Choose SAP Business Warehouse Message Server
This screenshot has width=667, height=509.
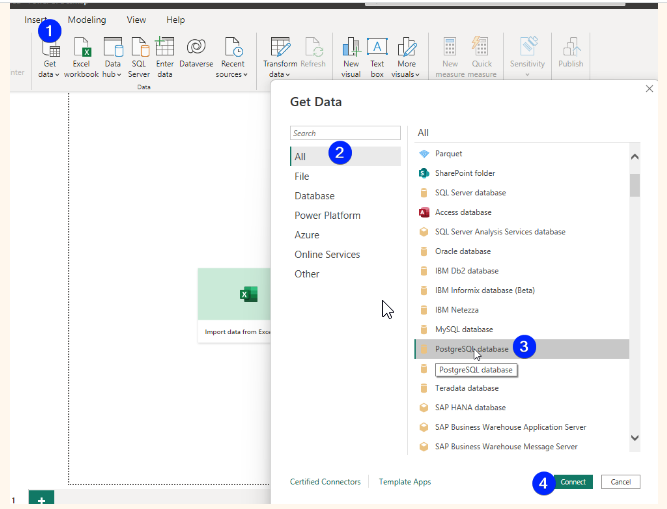pos(522,446)
